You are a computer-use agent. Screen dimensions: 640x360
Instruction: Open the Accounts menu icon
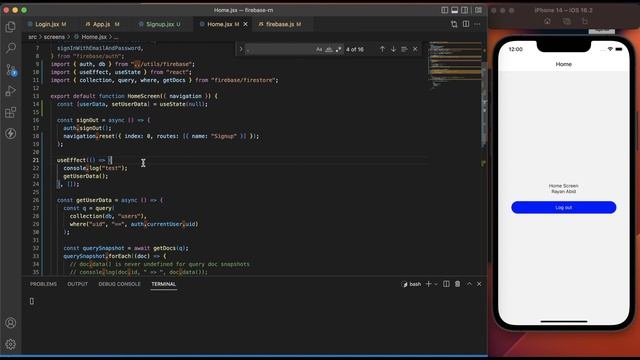tap(11, 323)
